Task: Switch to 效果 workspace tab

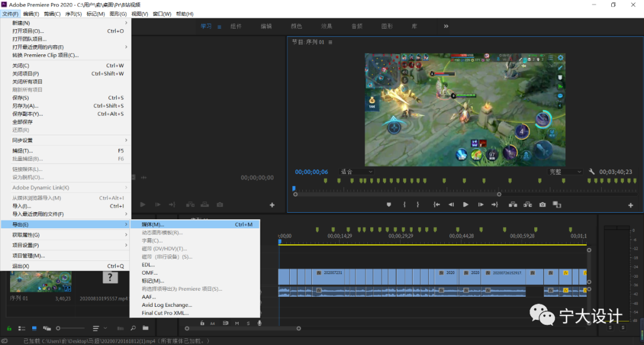Action: pos(327,26)
